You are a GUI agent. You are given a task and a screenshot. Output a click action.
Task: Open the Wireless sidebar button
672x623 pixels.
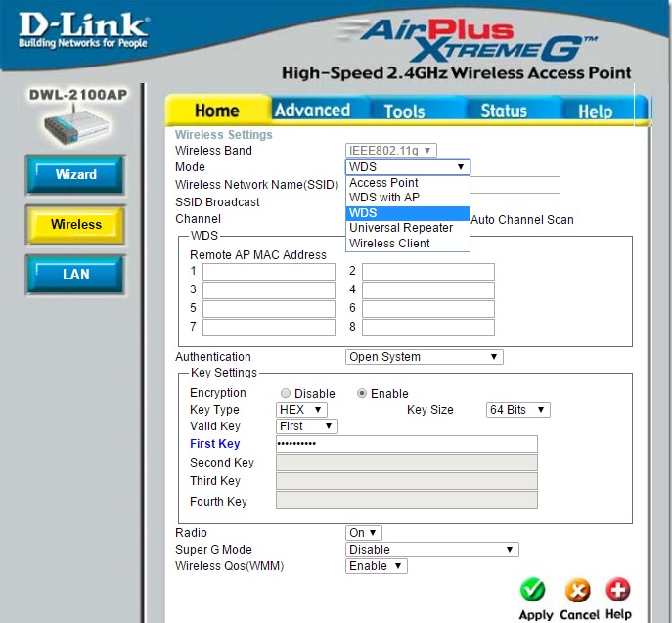click(x=76, y=224)
